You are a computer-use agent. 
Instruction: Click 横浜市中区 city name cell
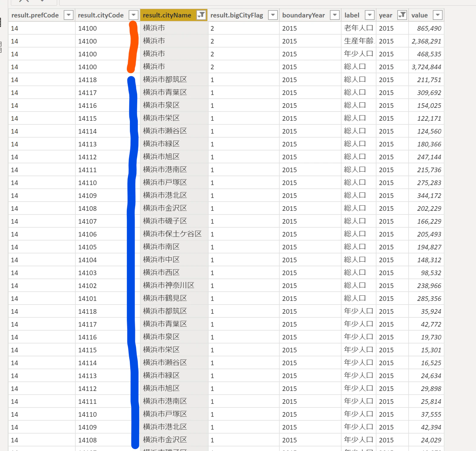174,260
